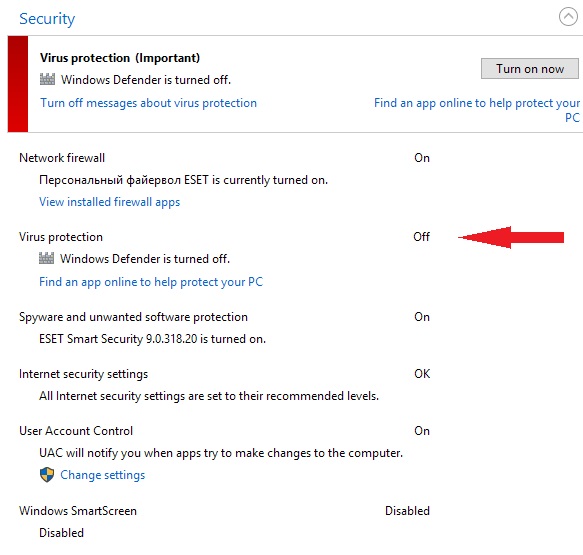Click the Network firewall On status

pyautogui.click(x=422, y=158)
